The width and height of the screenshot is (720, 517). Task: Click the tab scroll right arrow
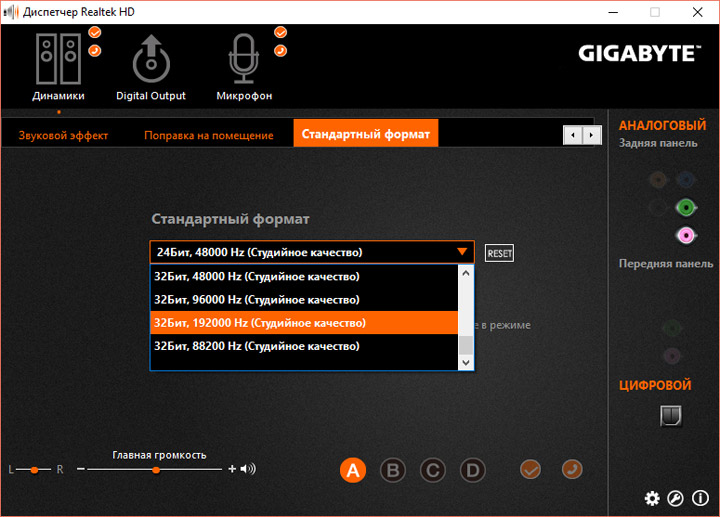591,135
